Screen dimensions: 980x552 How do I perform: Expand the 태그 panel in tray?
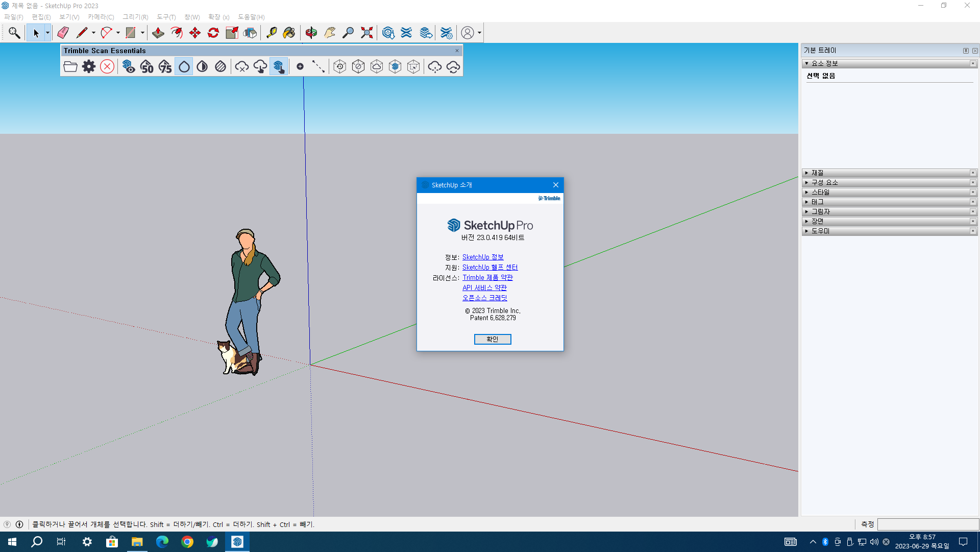pyautogui.click(x=818, y=202)
